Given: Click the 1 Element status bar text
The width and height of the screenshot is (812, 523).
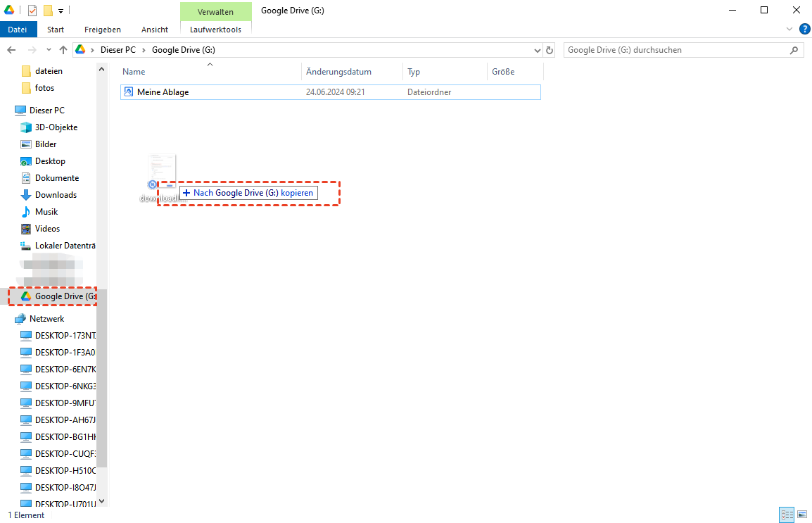Looking at the screenshot, I should 27,515.
